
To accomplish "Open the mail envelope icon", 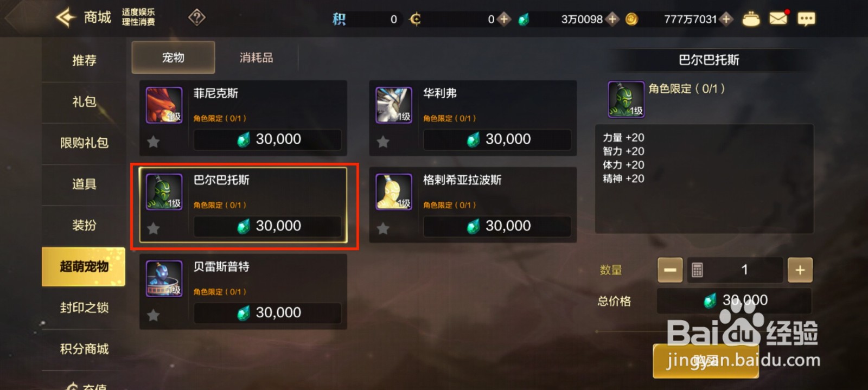I will point(778,19).
